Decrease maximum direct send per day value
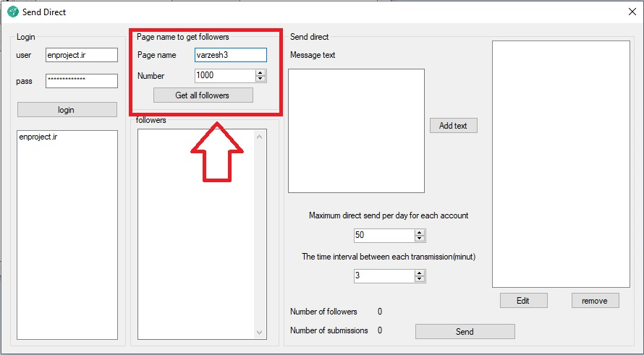644x355 pixels. pos(419,239)
